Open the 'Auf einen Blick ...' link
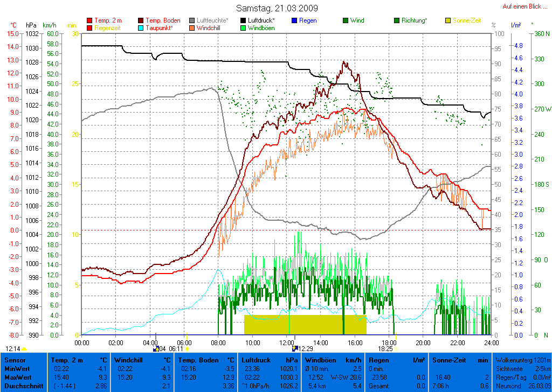The image size is (552, 392). pyautogui.click(x=521, y=6)
